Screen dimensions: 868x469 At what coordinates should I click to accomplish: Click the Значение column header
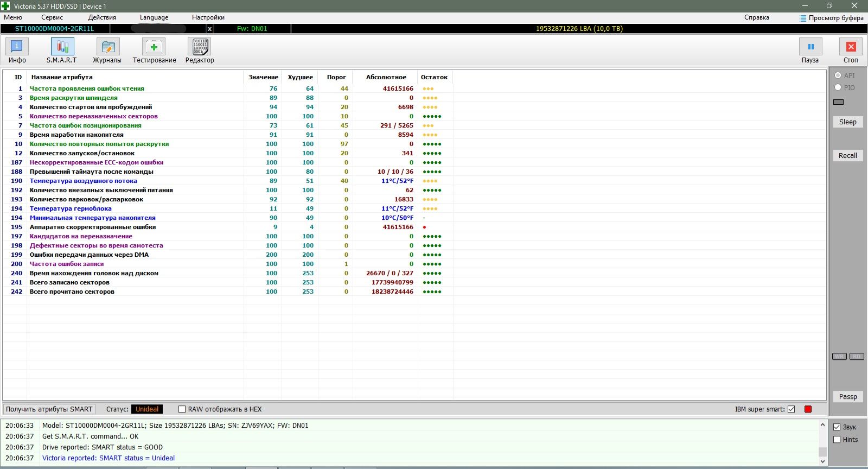pos(263,77)
